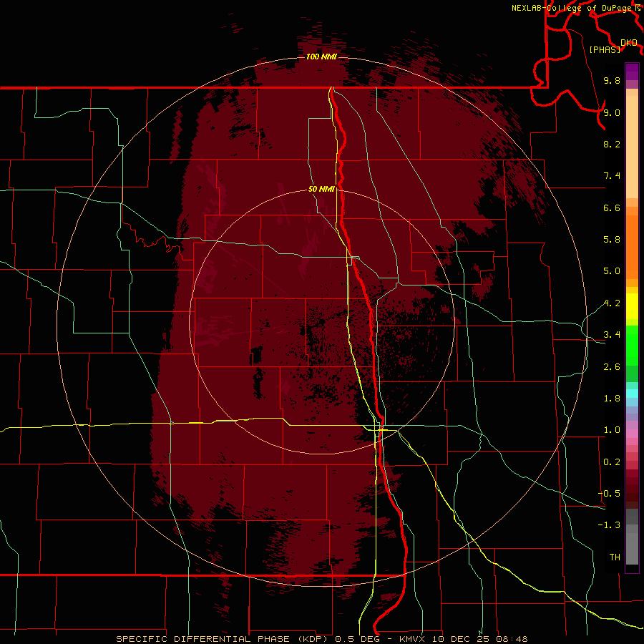Screen dimensions: 644x644
Task: Click the KMVX radar site identifier
Action: pyautogui.click(x=412, y=639)
